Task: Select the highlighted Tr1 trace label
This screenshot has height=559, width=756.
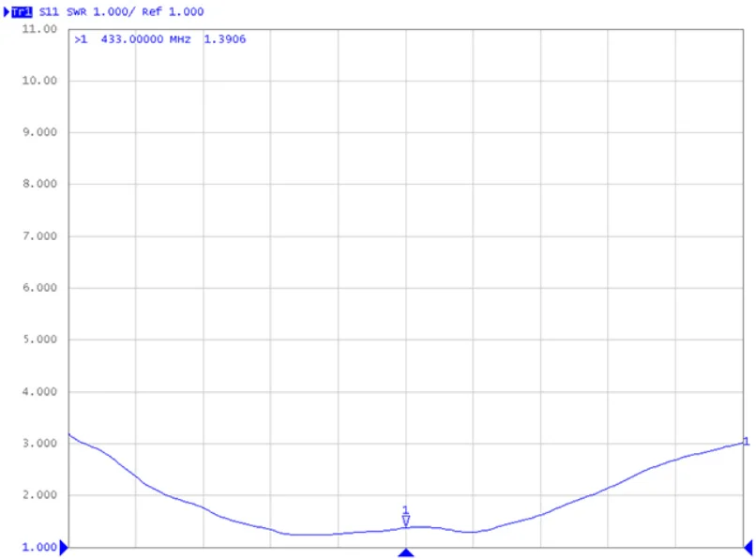Action: tap(22, 11)
